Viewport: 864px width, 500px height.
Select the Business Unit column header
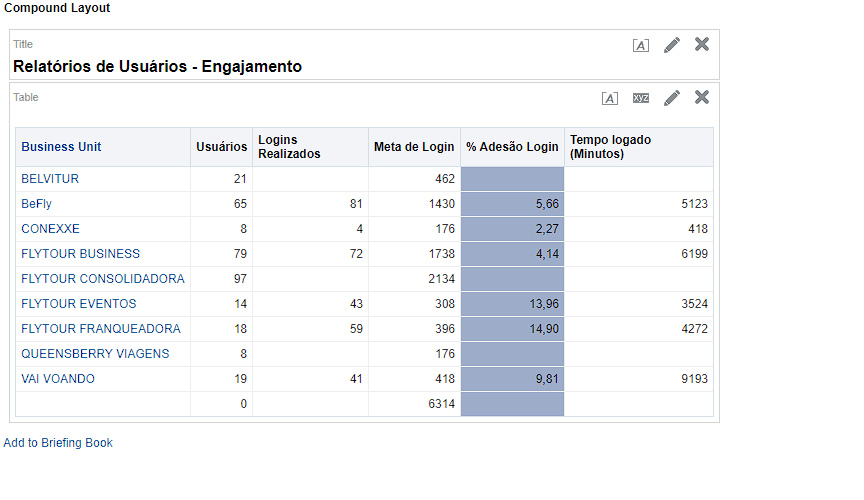click(x=61, y=147)
